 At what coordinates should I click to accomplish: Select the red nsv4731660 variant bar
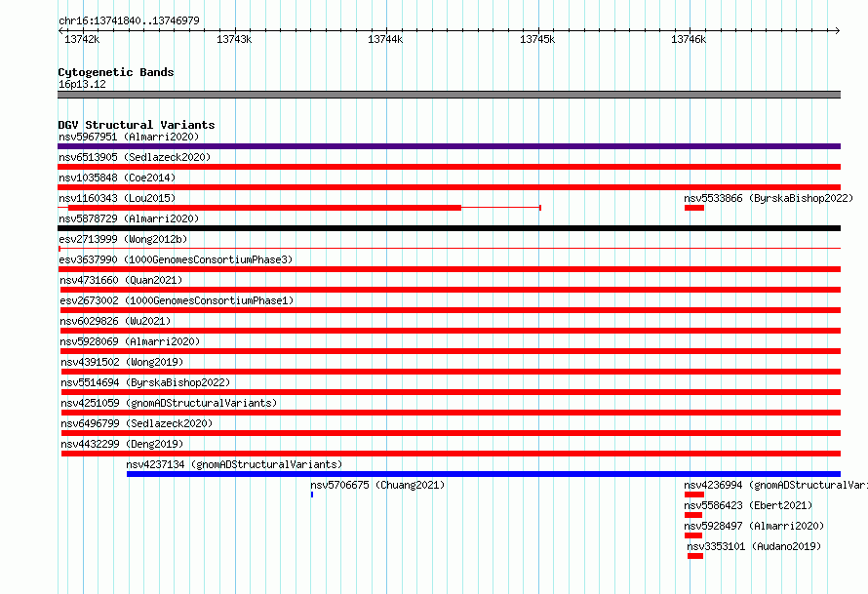451,290
